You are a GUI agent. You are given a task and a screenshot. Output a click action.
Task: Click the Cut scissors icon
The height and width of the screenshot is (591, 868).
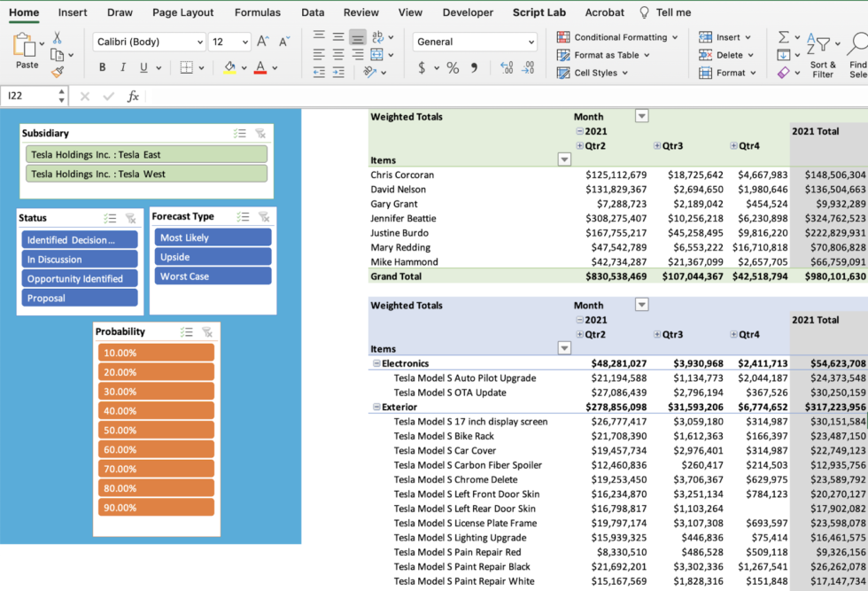pos(57,38)
